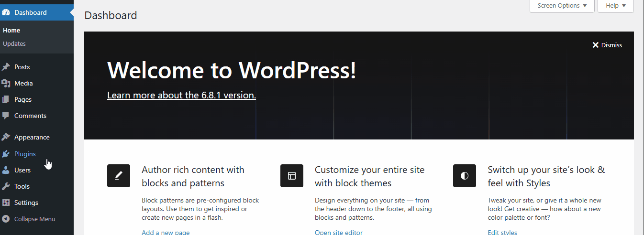The height and width of the screenshot is (235, 644).
Task: Click the Comments speech bubble icon
Action: 6,116
